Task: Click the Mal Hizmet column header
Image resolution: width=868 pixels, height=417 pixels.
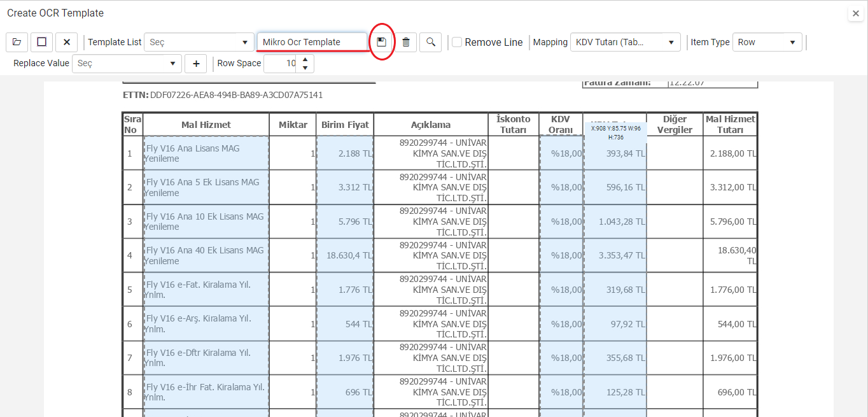Action: pos(206,125)
